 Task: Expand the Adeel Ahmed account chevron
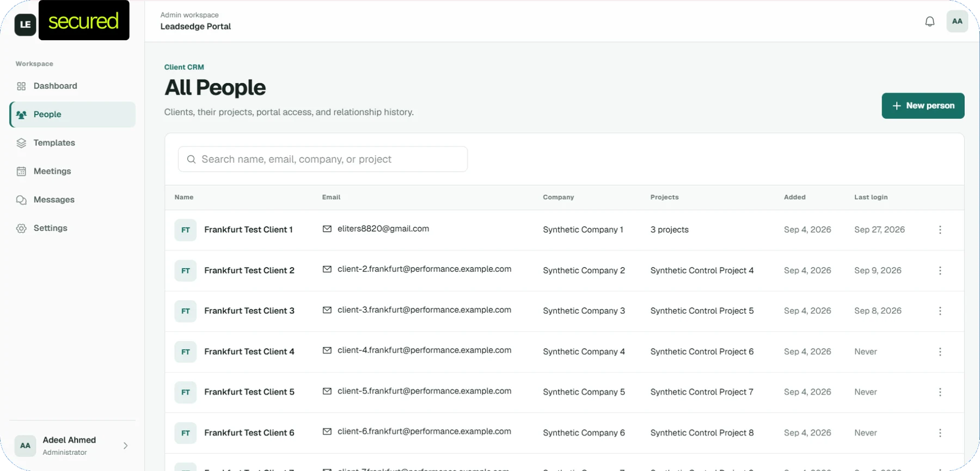[126, 446]
